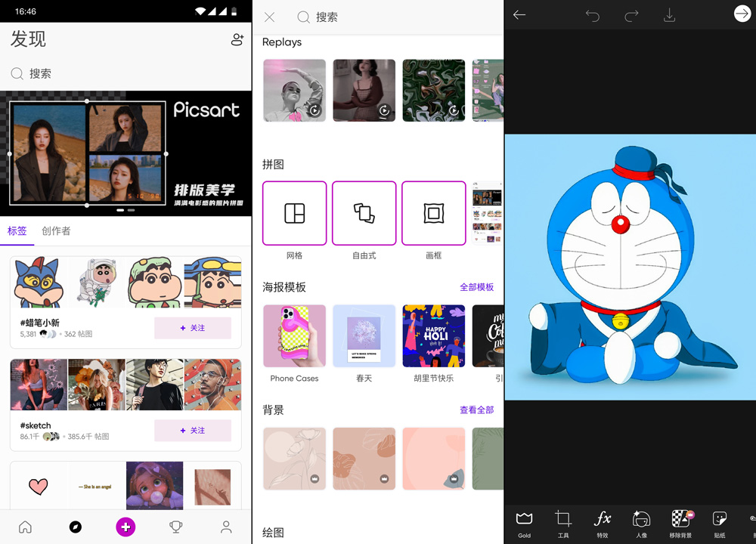Open the first grayscale portrait Replay thumbnail
The width and height of the screenshot is (756, 544).
click(x=295, y=91)
